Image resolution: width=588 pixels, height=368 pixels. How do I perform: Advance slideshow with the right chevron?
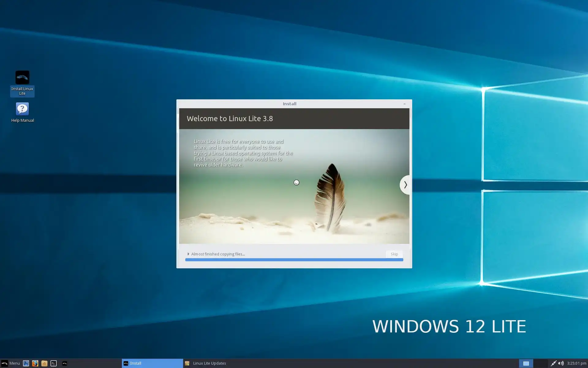coord(405,185)
